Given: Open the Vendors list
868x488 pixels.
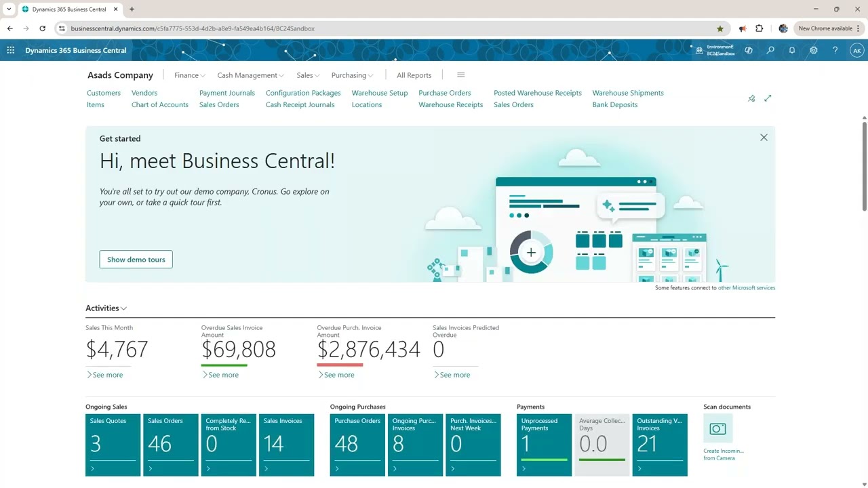Looking at the screenshot, I should (x=144, y=93).
